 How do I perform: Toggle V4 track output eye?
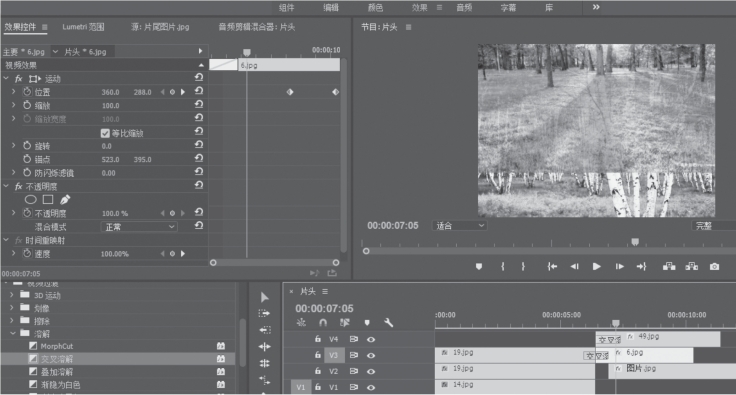click(x=371, y=339)
